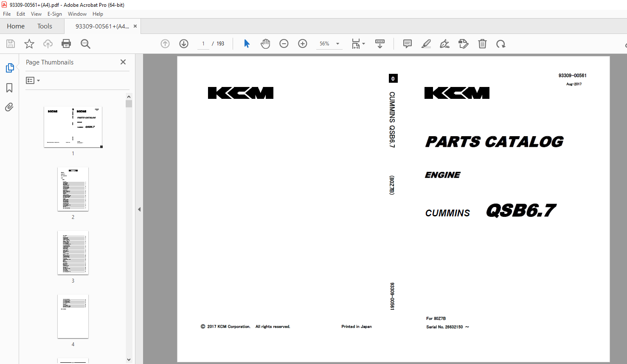Click the page number input field
The width and height of the screenshot is (627, 364).
click(203, 44)
